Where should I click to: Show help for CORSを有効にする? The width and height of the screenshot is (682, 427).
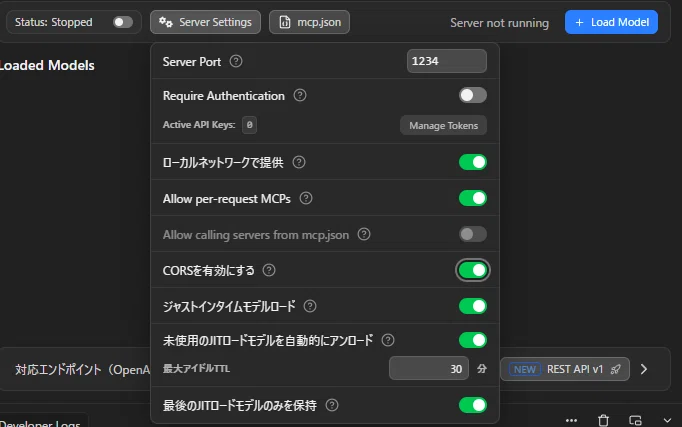click(269, 270)
